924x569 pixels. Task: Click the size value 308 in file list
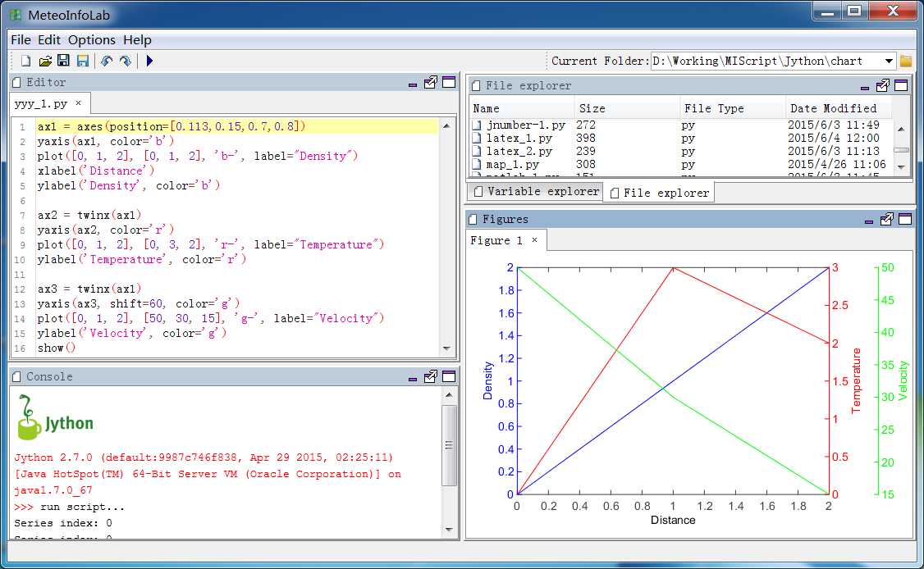tap(586, 164)
